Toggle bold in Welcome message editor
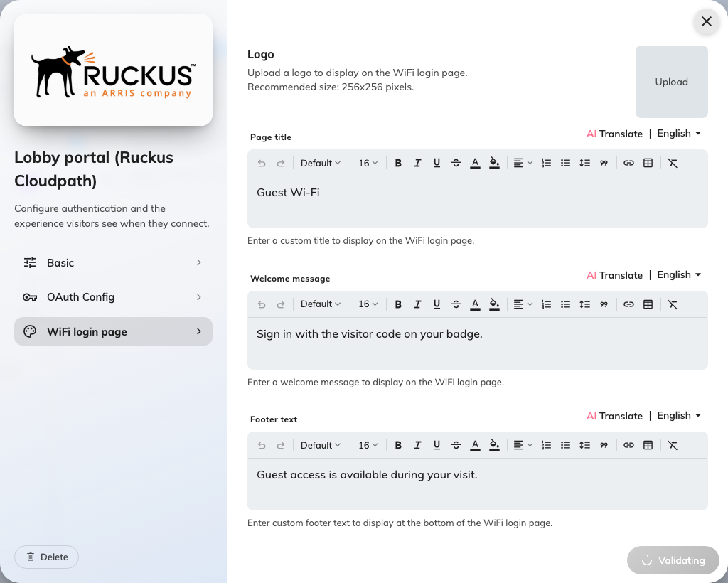 click(x=398, y=304)
